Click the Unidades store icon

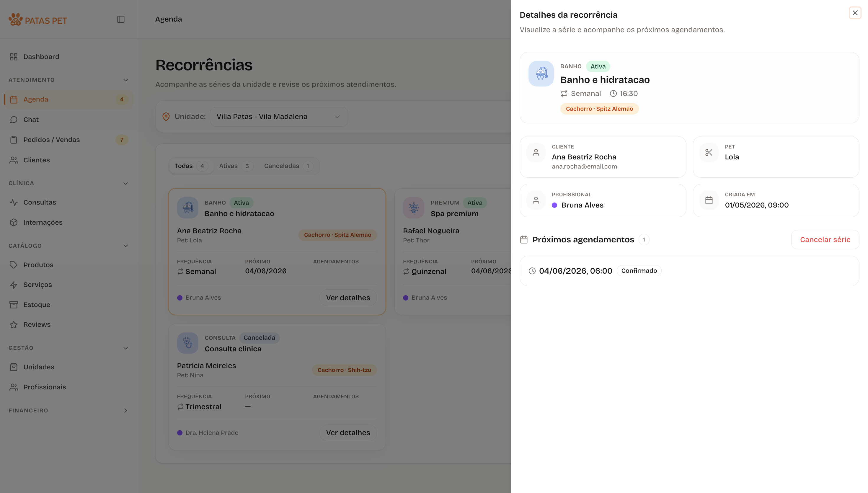[x=14, y=367]
